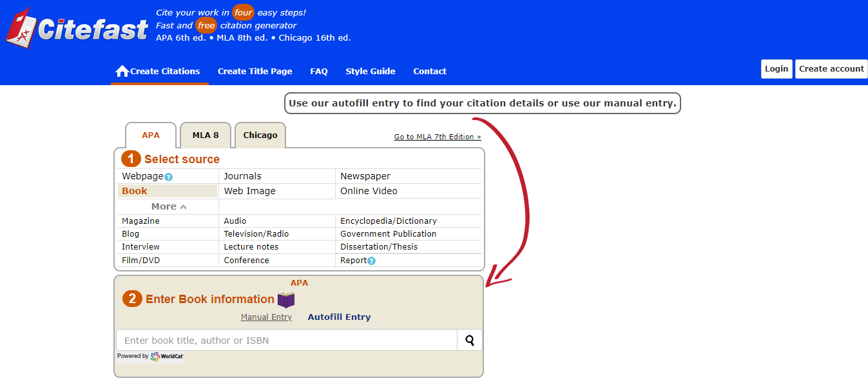Select Blog as source
868x385 pixels.
pyautogui.click(x=130, y=234)
